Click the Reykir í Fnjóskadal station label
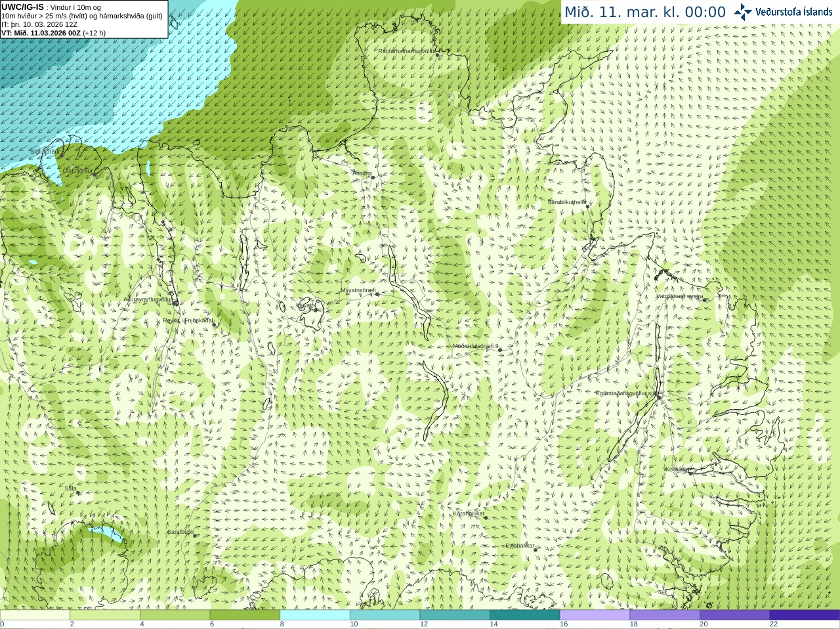Viewport: 840px width, 629px height. point(188,321)
